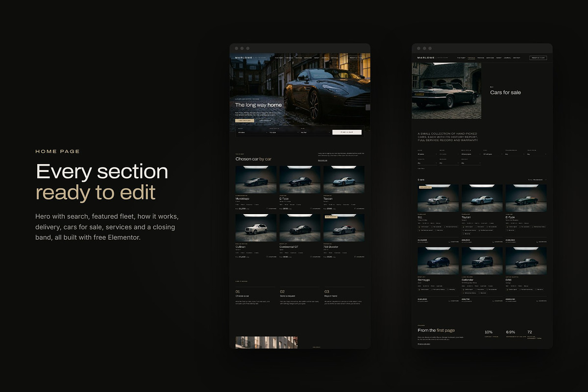
Task: Open the Continental GT car card image
Action: [x=300, y=227]
